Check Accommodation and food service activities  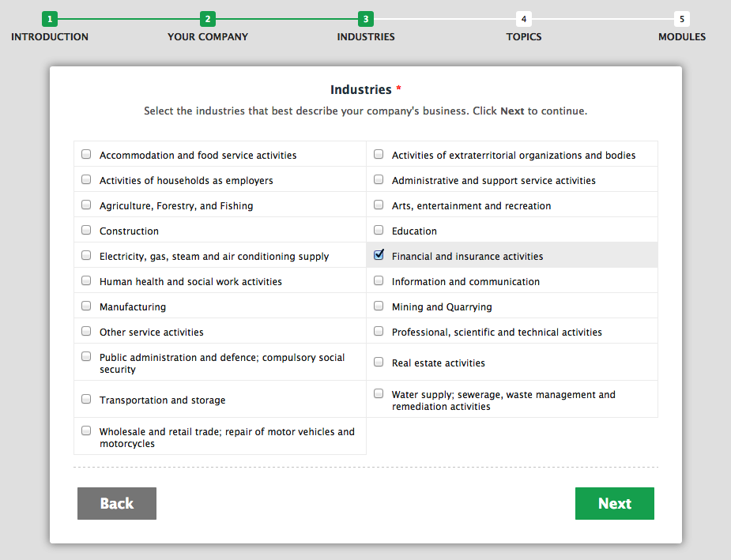tap(86, 155)
